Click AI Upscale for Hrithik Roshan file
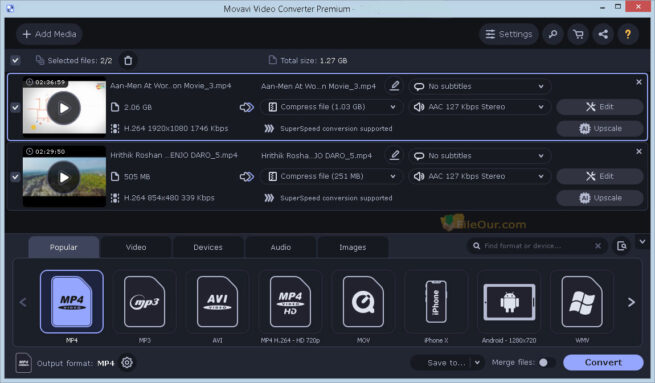This screenshot has height=383, width=655. (599, 198)
